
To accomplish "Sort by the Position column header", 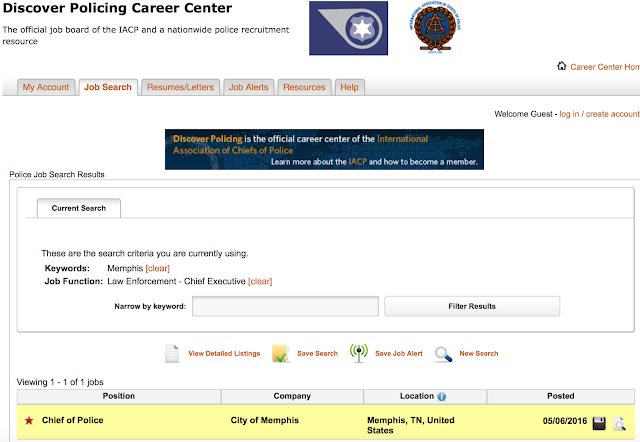I will [x=119, y=396].
